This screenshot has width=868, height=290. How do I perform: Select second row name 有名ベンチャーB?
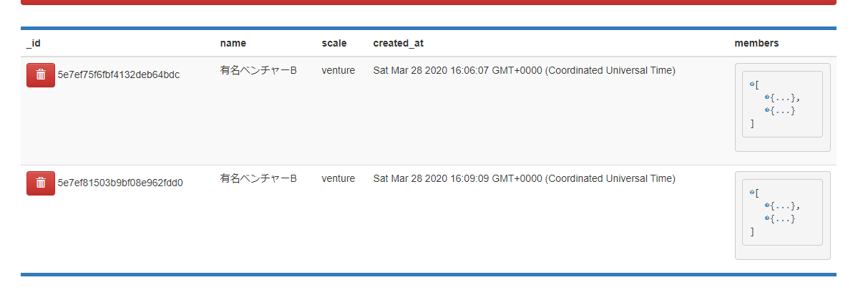[258, 178]
